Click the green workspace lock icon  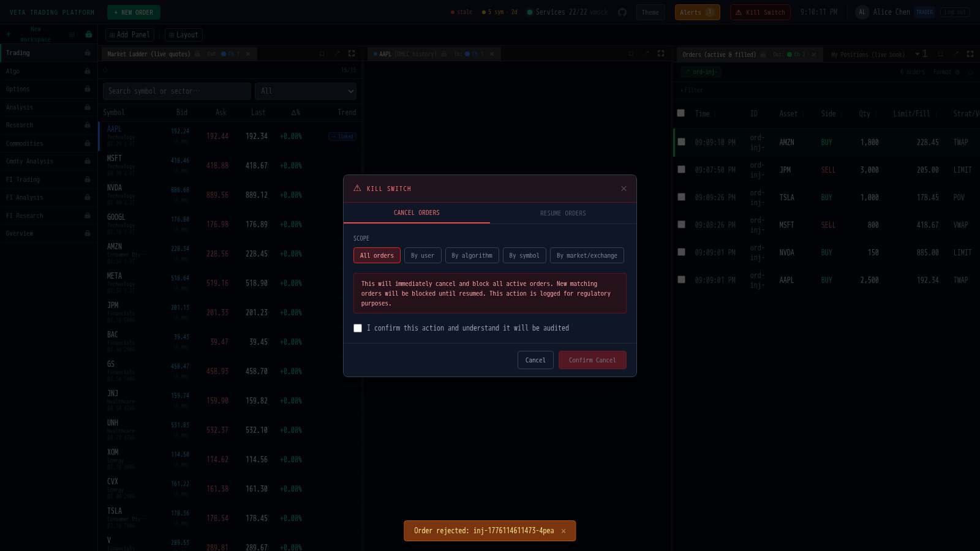89,34
